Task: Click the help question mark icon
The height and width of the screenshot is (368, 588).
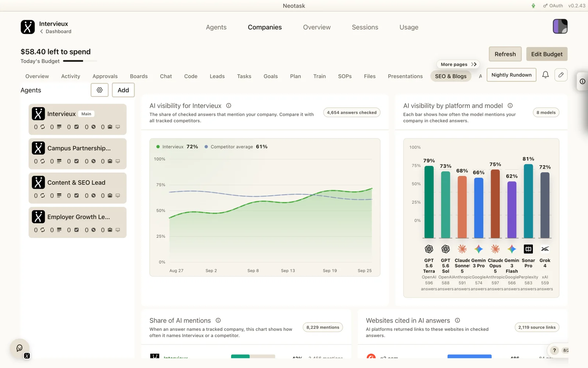Action: (x=554, y=350)
